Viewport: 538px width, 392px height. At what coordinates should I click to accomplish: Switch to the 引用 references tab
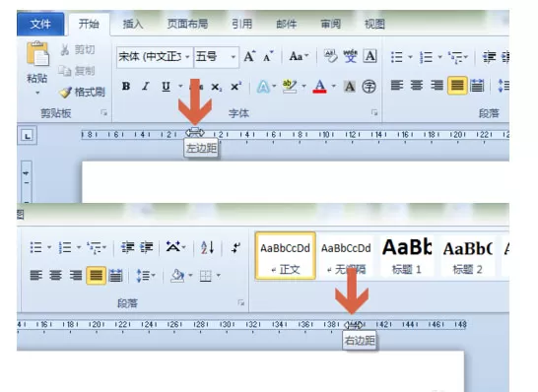[241, 24]
